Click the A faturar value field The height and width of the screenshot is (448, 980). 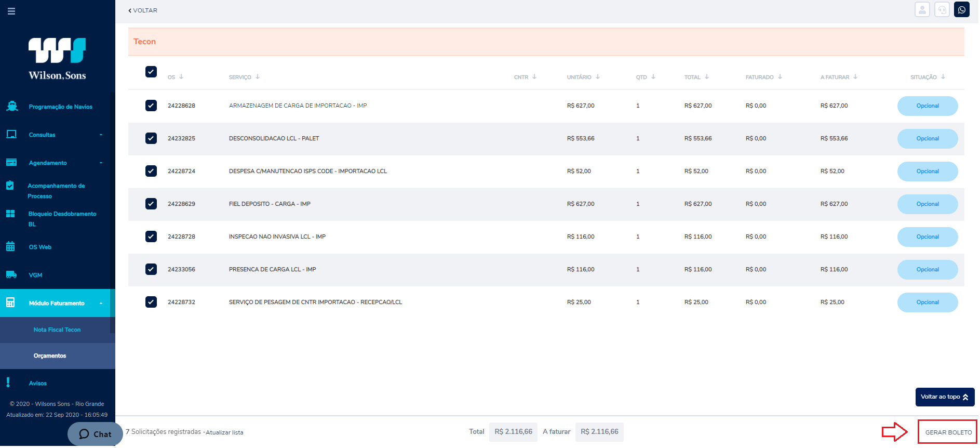599,432
